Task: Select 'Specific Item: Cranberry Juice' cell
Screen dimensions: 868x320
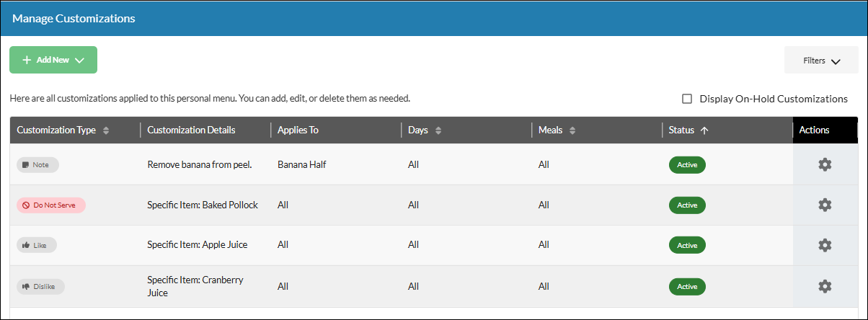Action: tap(194, 286)
